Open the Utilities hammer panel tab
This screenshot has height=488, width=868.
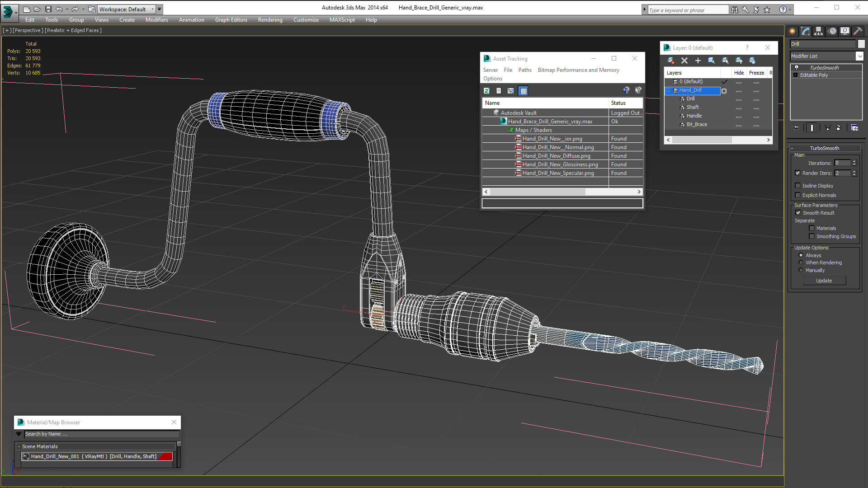click(x=858, y=31)
